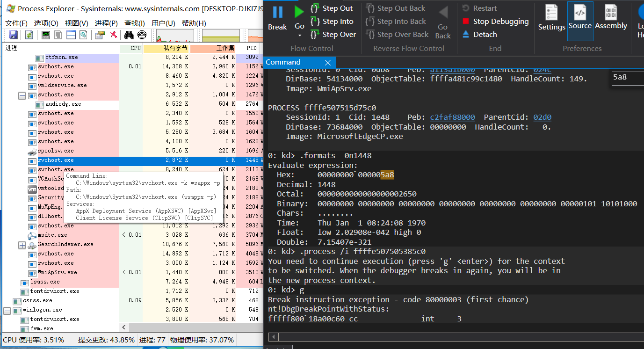Open dropdown arrow under Go button
Screen dimensions: 644x349
[x=299, y=36]
